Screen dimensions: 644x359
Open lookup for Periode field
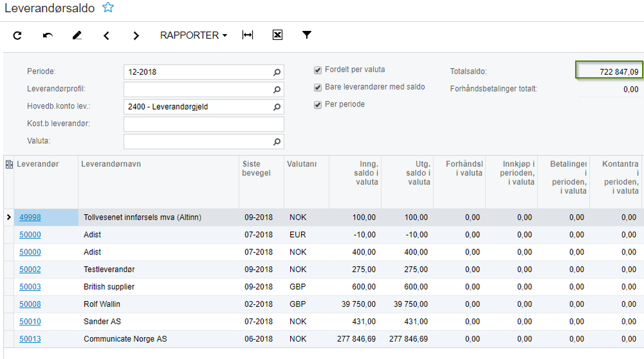[277, 72]
